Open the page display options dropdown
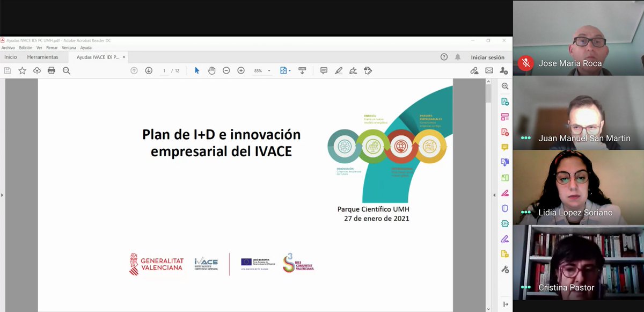 tap(284, 70)
